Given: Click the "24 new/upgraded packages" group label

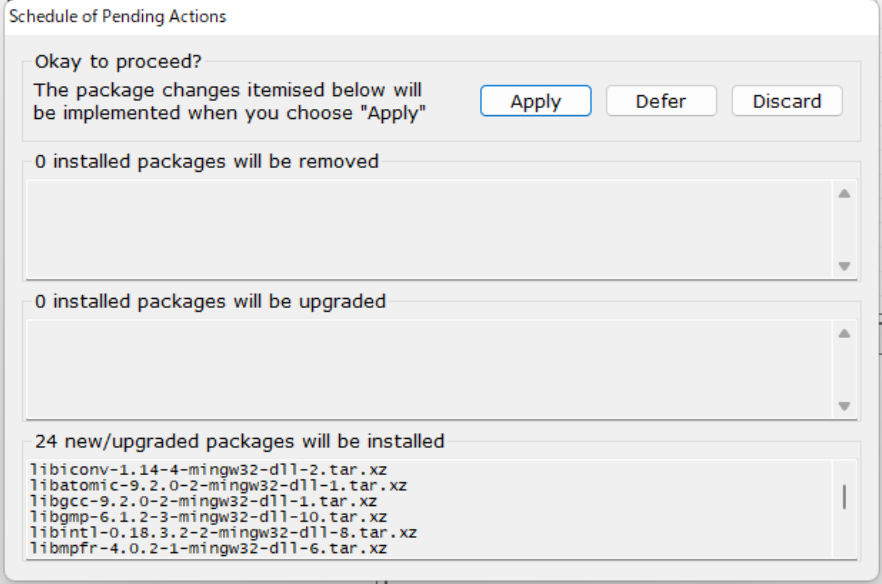Looking at the screenshot, I should (239, 441).
